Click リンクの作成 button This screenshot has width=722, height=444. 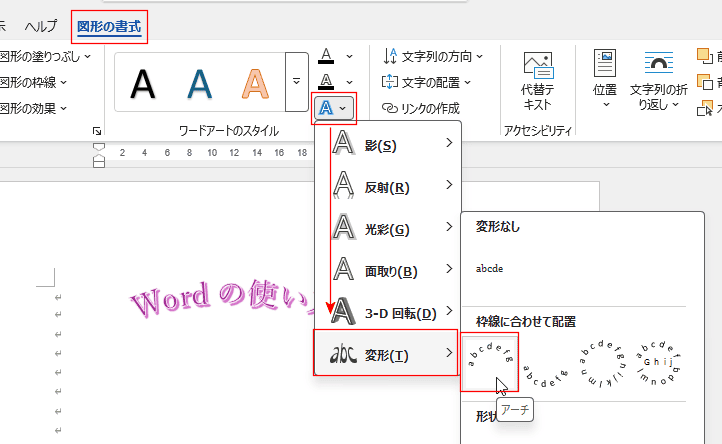(x=422, y=108)
